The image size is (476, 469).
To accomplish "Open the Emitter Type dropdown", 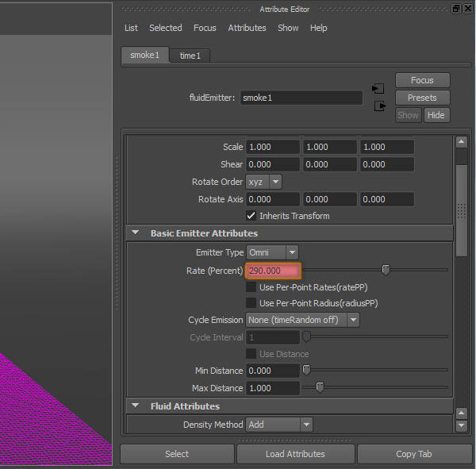I will coord(272,252).
